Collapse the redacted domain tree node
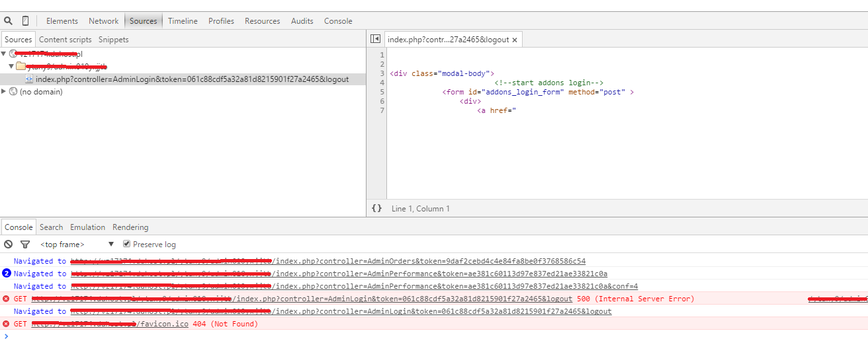The width and height of the screenshot is (868, 339). (4, 54)
